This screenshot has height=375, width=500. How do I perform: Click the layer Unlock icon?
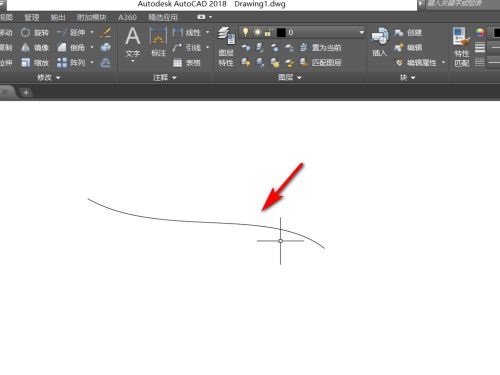tap(289, 63)
